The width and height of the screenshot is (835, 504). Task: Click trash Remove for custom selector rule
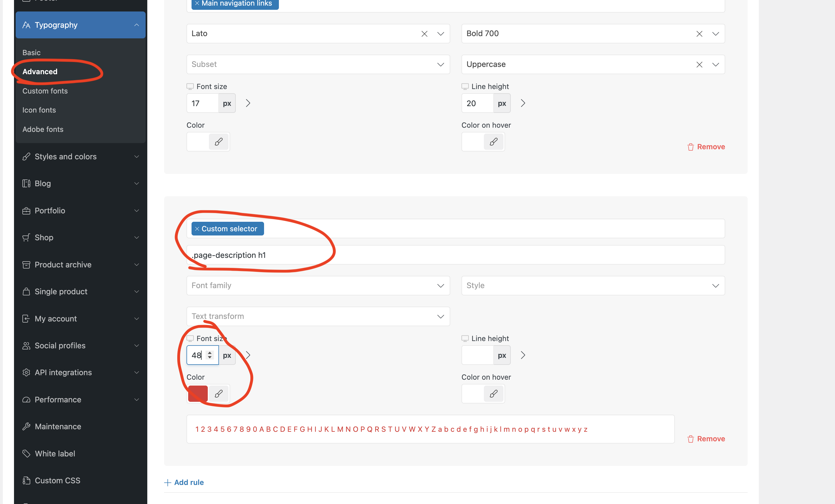click(x=706, y=439)
